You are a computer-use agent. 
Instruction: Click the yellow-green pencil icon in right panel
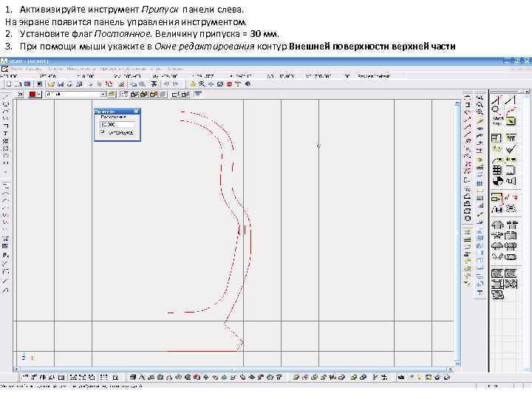pos(511,120)
